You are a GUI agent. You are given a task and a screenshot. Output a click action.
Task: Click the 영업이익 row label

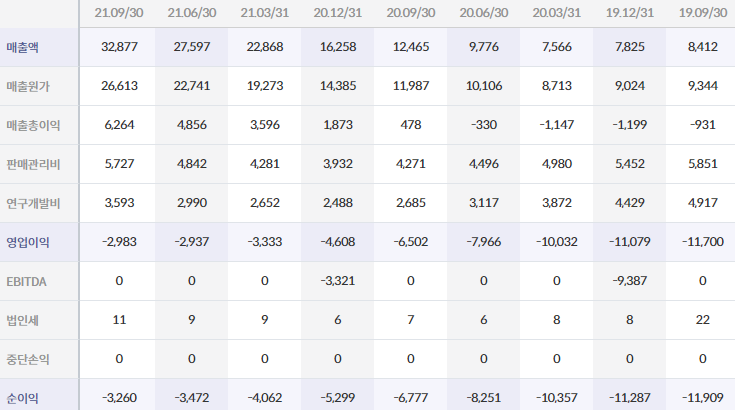point(28,242)
